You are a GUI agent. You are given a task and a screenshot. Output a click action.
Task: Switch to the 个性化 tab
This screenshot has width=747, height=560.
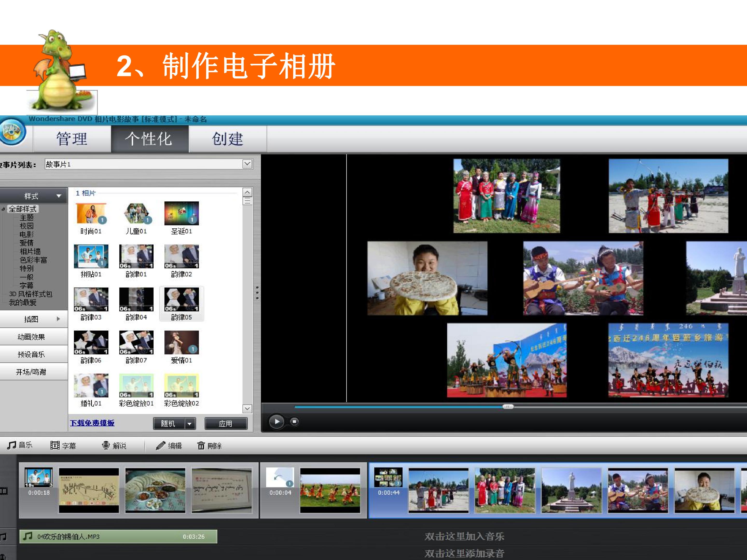(x=150, y=139)
